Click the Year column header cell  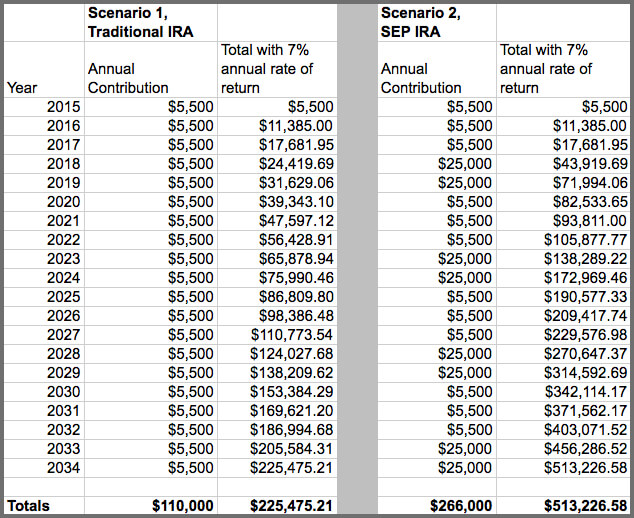23,87
